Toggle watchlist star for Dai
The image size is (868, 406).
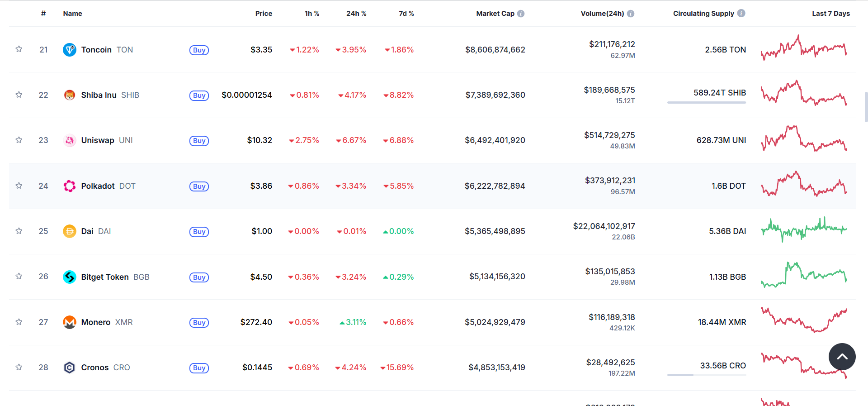[19, 231]
